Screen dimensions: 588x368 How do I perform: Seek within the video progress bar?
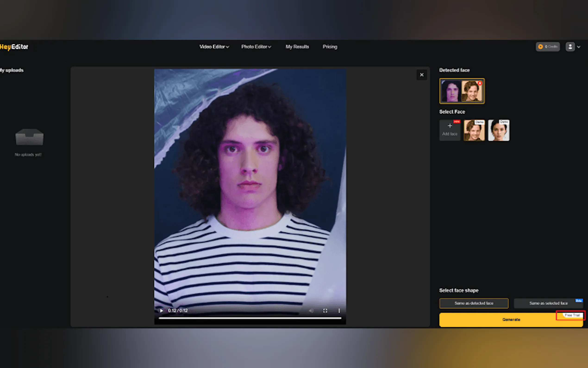pos(250,318)
